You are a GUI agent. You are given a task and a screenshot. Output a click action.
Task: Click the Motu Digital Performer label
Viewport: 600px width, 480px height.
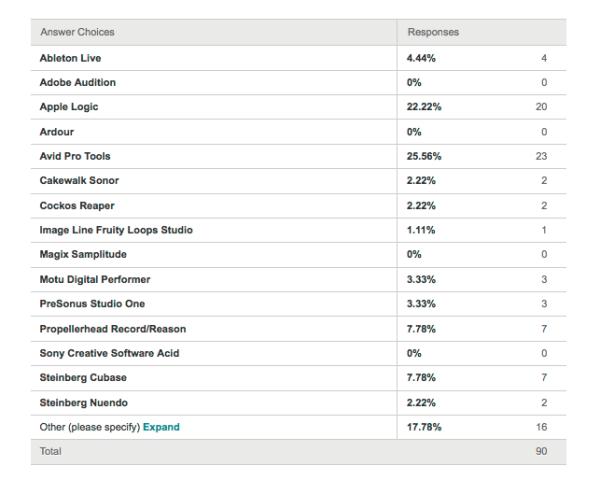point(95,279)
